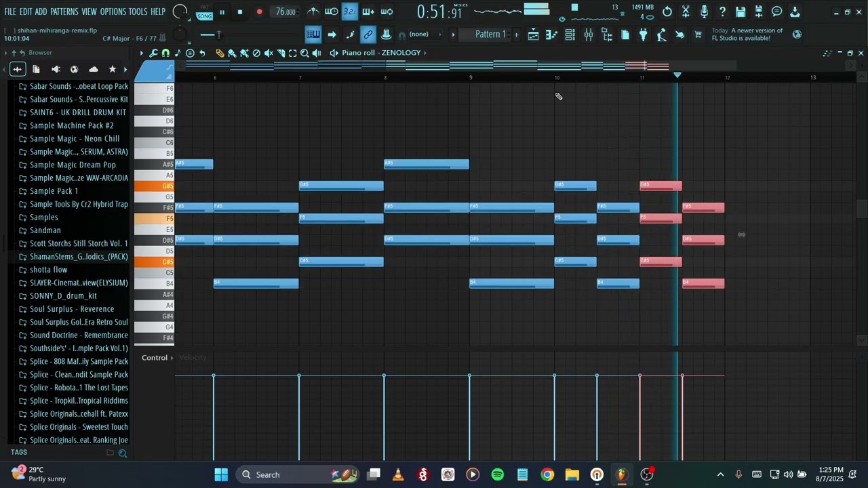
Task: Open the browser starred favorites tab icon
Action: (113, 69)
